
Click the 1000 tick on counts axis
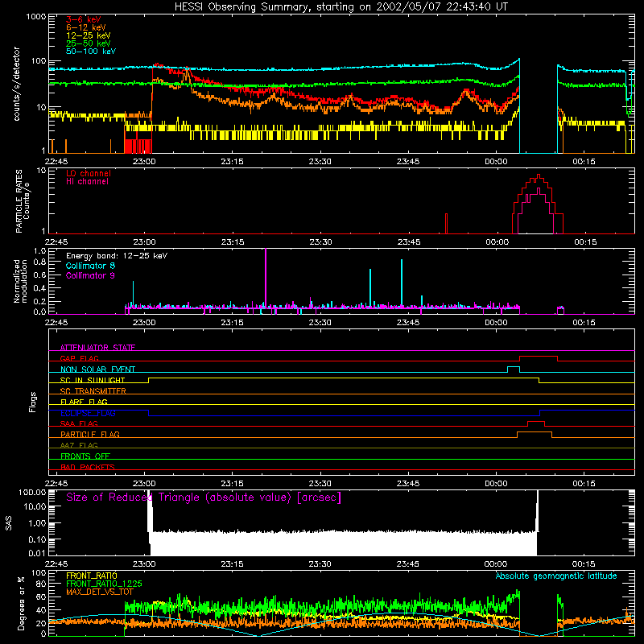(36, 17)
